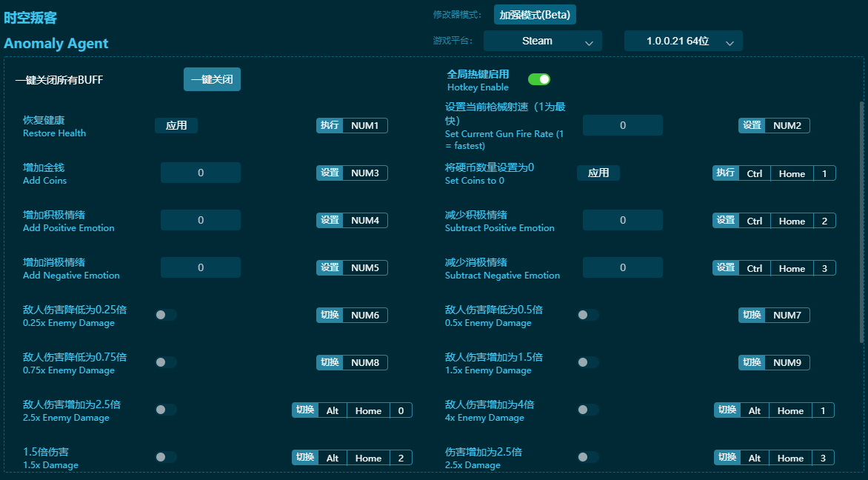
Task: Toggle the 0.5x Enemy Damage switch
Action: point(588,315)
